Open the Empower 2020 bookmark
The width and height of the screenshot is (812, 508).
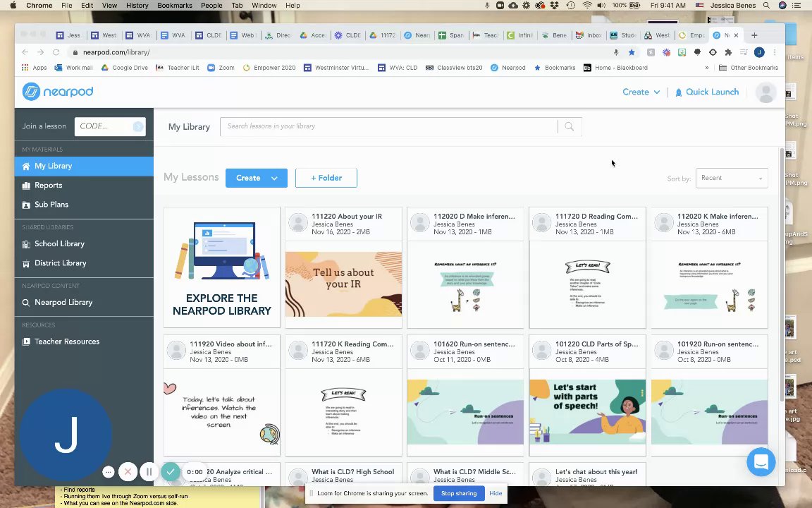pos(269,68)
